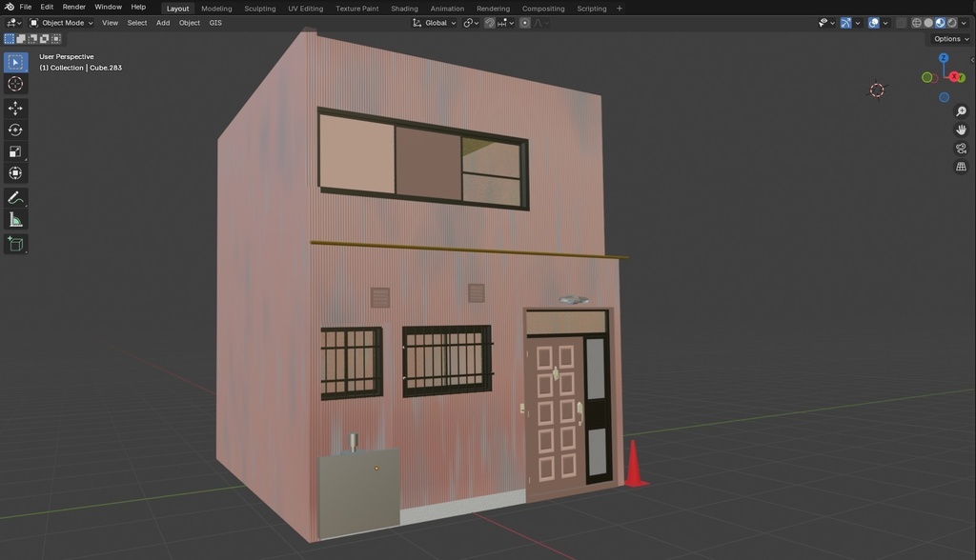Open the viewport Add menu

[x=163, y=23]
